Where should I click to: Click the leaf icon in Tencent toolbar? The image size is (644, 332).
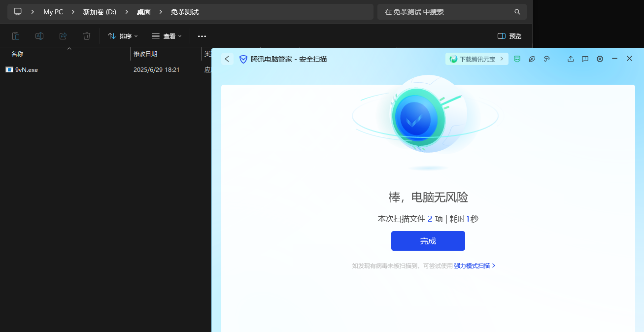pyautogui.click(x=532, y=59)
